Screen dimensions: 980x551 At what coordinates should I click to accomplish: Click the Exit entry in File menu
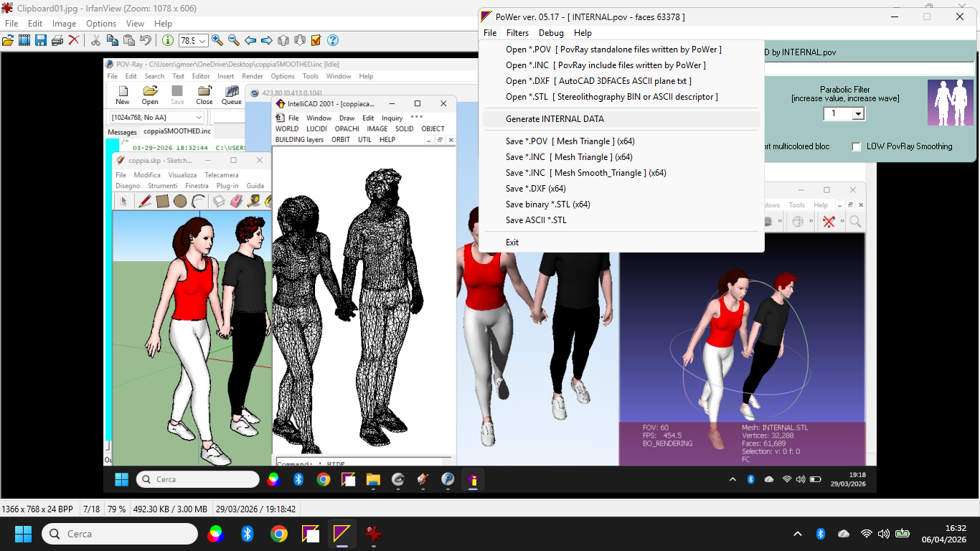point(512,242)
